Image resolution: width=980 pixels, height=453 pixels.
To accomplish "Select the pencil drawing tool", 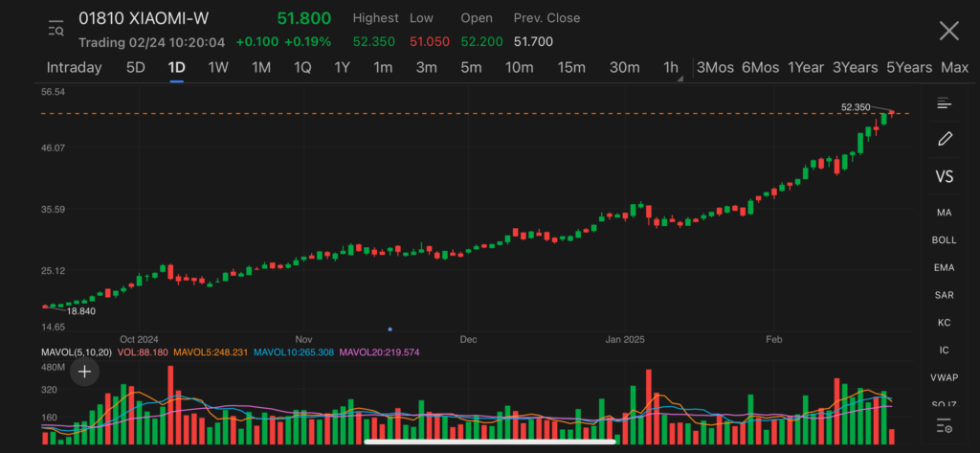I will 944,139.
